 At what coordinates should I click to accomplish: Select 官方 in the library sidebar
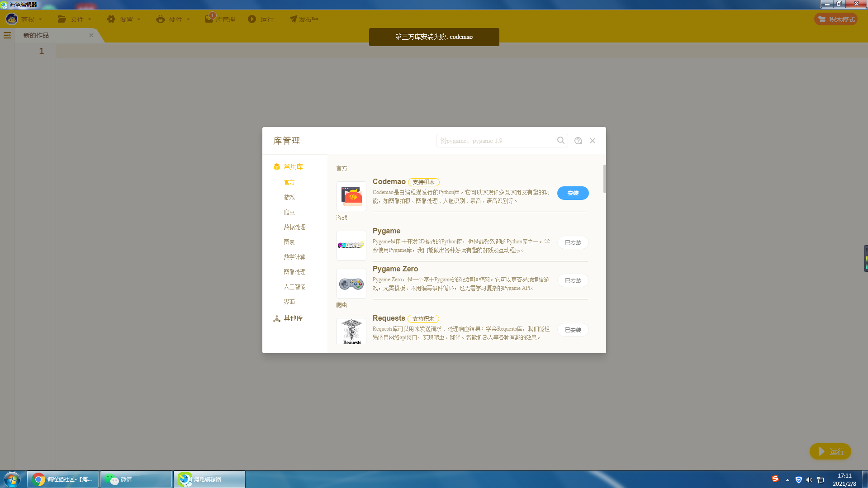(x=289, y=183)
